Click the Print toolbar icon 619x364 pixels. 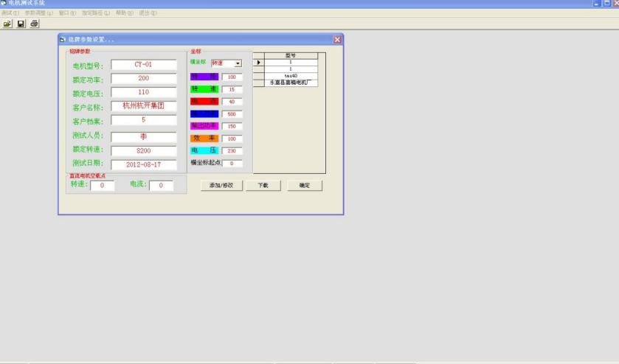coord(34,24)
